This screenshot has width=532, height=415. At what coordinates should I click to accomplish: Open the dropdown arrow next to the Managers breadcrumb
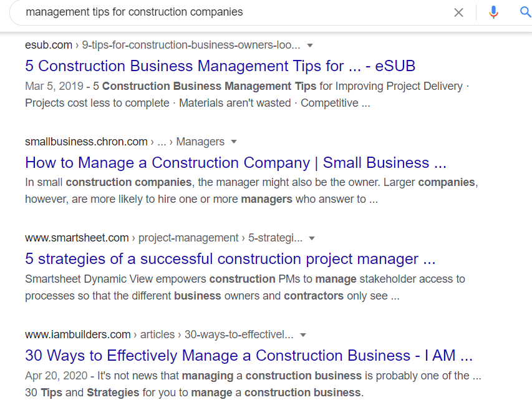pos(234,142)
